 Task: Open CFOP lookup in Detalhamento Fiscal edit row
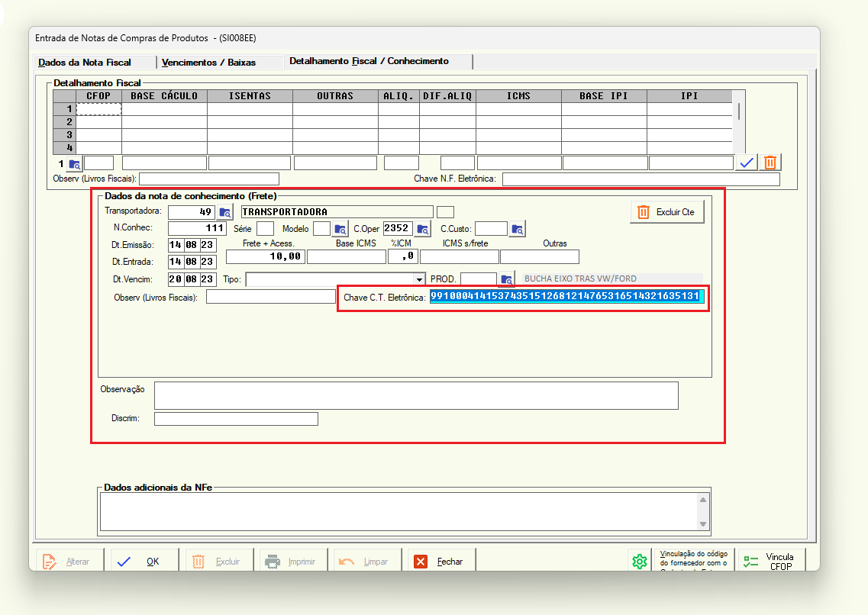click(74, 164)
